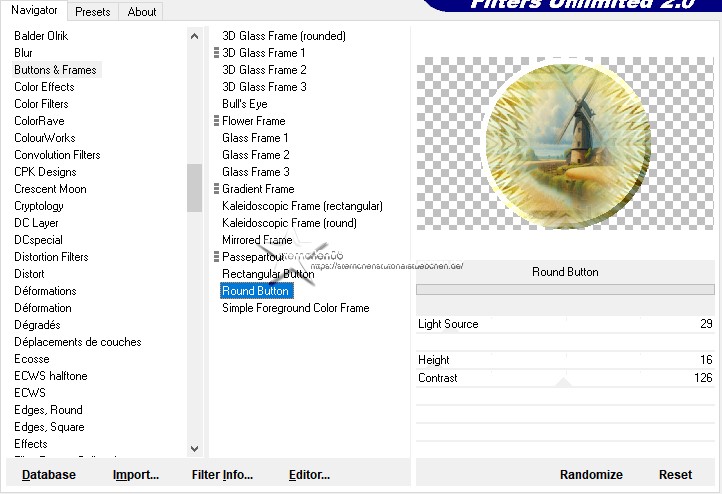Select Buttons & Frames category
The height and width of the screenshot is (494, 722).
(55, 70)
